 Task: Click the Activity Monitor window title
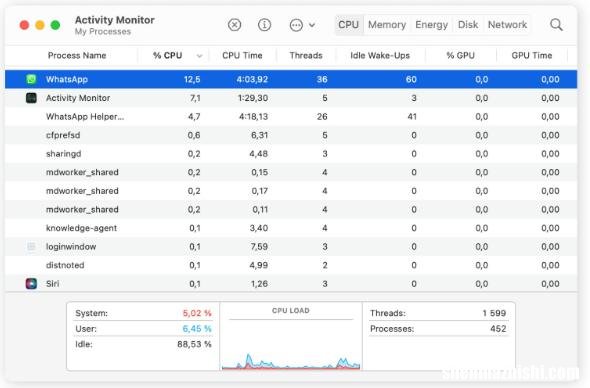pos(114,20)
